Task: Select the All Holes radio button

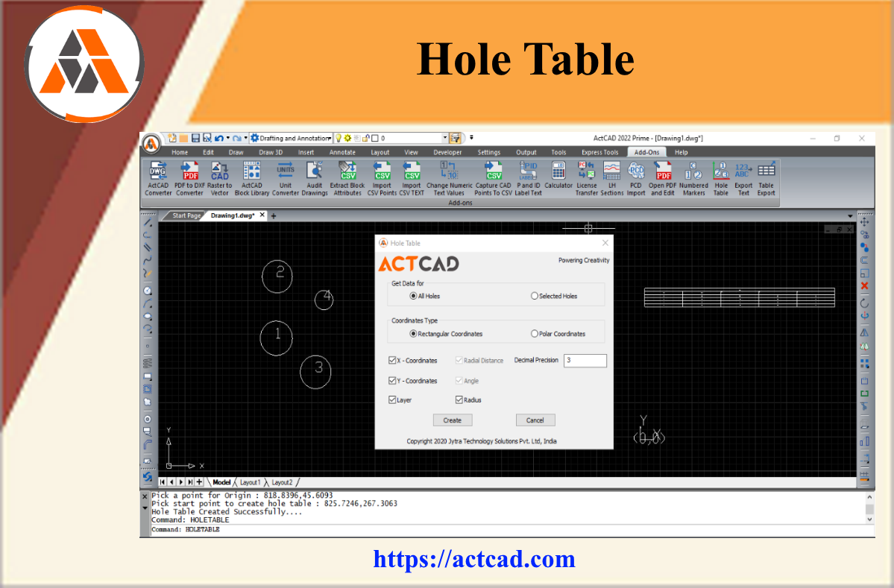Action: pos(413,296)
